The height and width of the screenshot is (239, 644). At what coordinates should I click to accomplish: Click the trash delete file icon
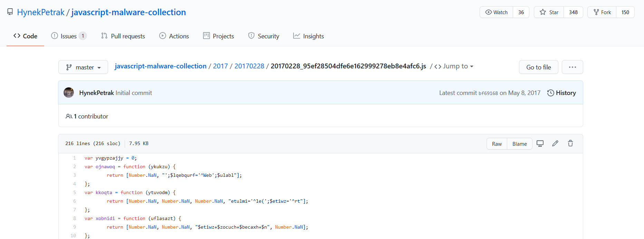570,144
